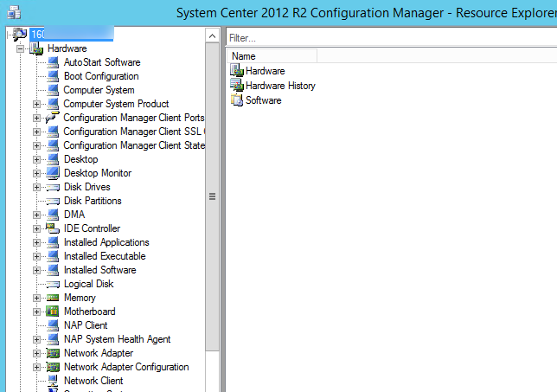Expand the DMA node
The width and height of the screenshot is (557, 392).
(x=36, y=215)
